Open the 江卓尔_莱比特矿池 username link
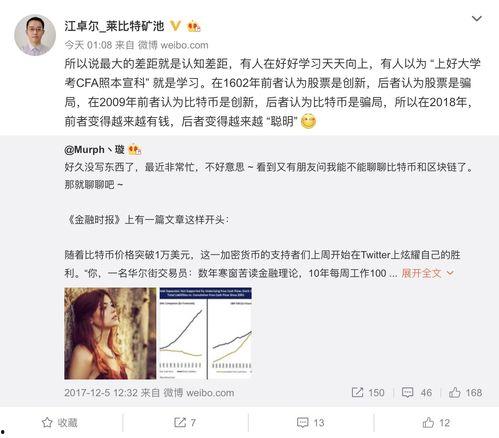The width and height of the screenshot is (499, 438). (114, 26)
